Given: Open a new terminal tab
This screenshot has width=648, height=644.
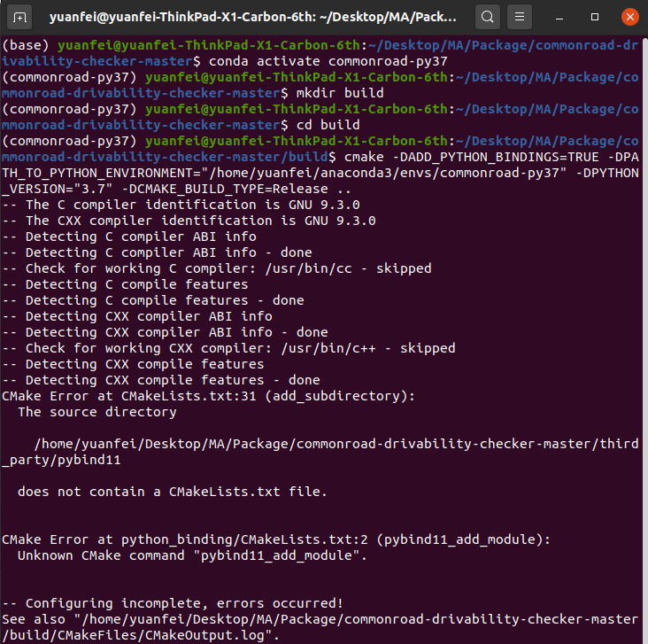Looking at the screenshot, I should pyautogui.click(x=20, y=17).
